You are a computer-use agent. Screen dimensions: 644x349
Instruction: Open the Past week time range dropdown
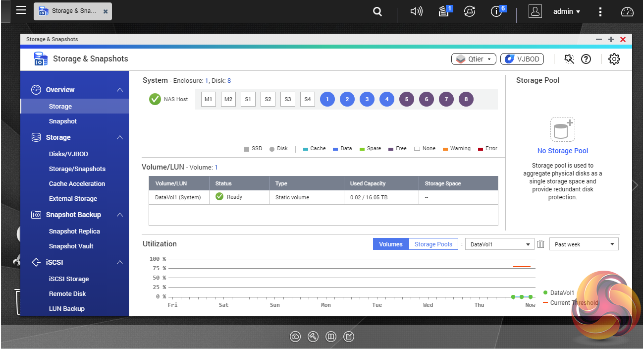(x=584, y=244)
